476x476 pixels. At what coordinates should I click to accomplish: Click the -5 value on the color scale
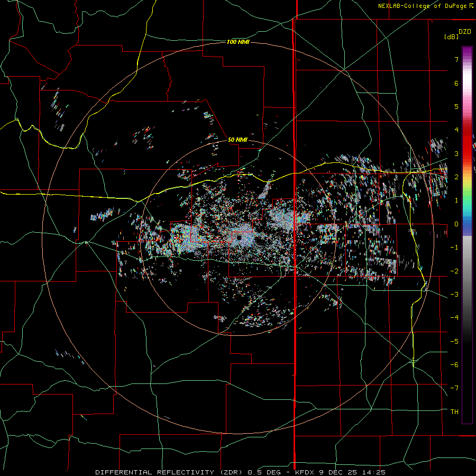(x=454, y=342)
